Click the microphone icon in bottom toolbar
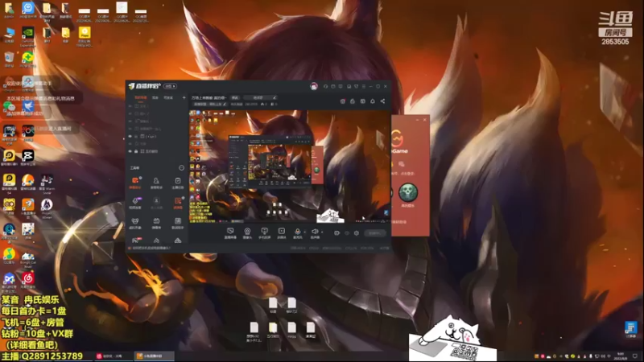This screenshot has width=644, height=362. (297, 232)
